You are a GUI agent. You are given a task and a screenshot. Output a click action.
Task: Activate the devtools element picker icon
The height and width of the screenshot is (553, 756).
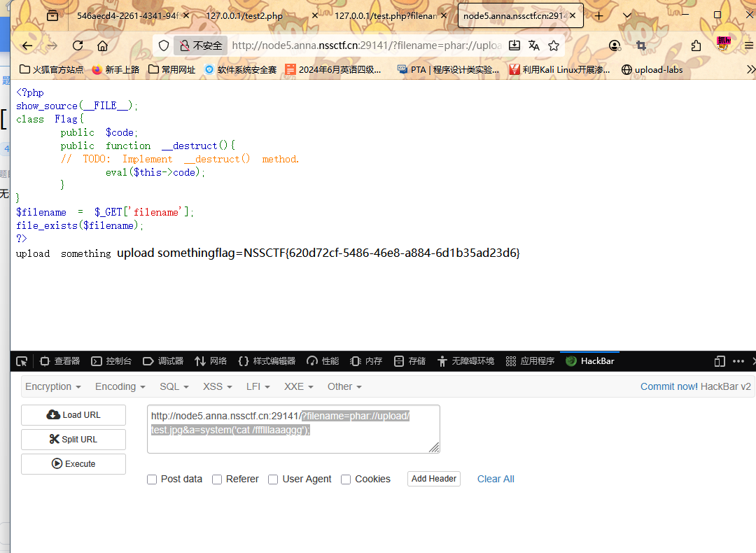22,361
